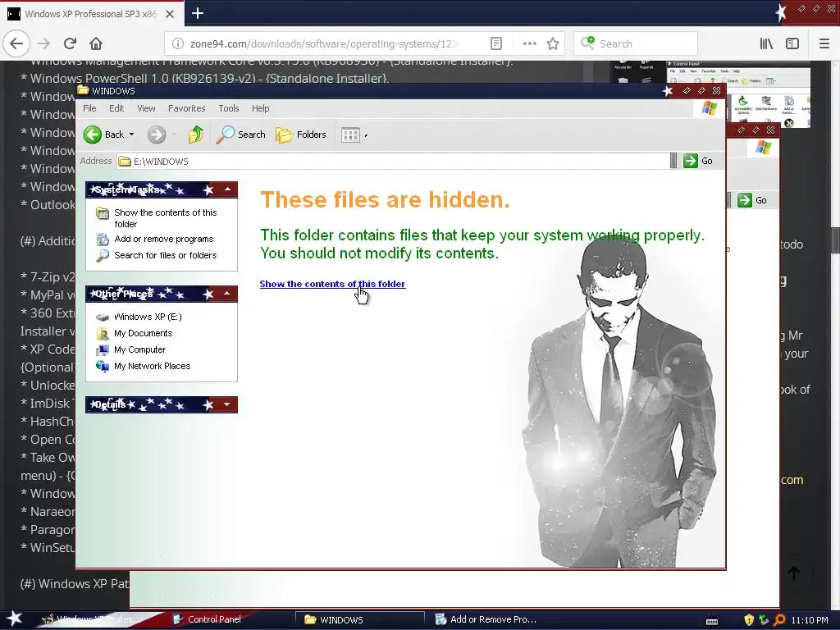Open the Edit menu
This screenshot has height=630, width=840.
pyautogui.click(x=116, y=108)
